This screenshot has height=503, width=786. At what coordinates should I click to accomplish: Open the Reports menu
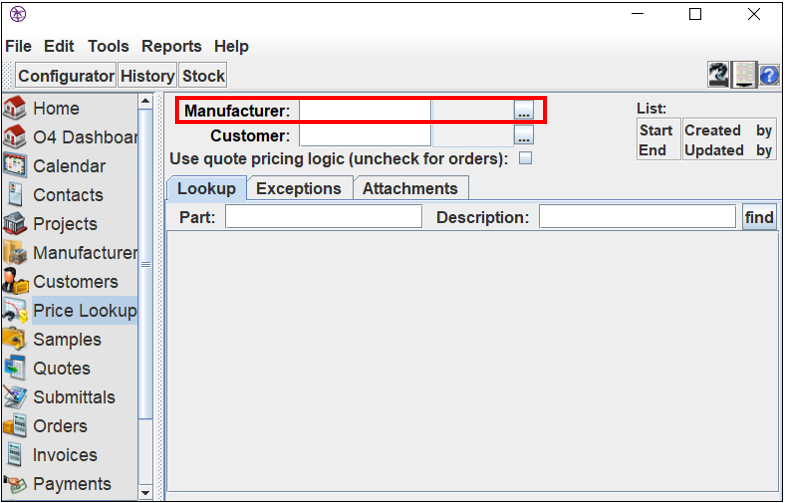pyautogui.click(x=171, y=46)
